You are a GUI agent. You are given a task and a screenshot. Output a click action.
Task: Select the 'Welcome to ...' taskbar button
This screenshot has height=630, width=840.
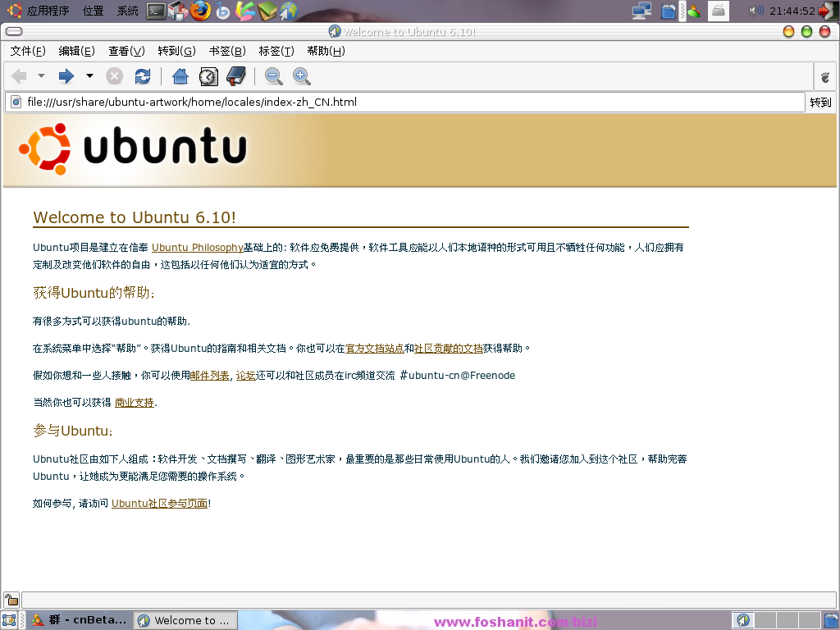coord(185,620)
